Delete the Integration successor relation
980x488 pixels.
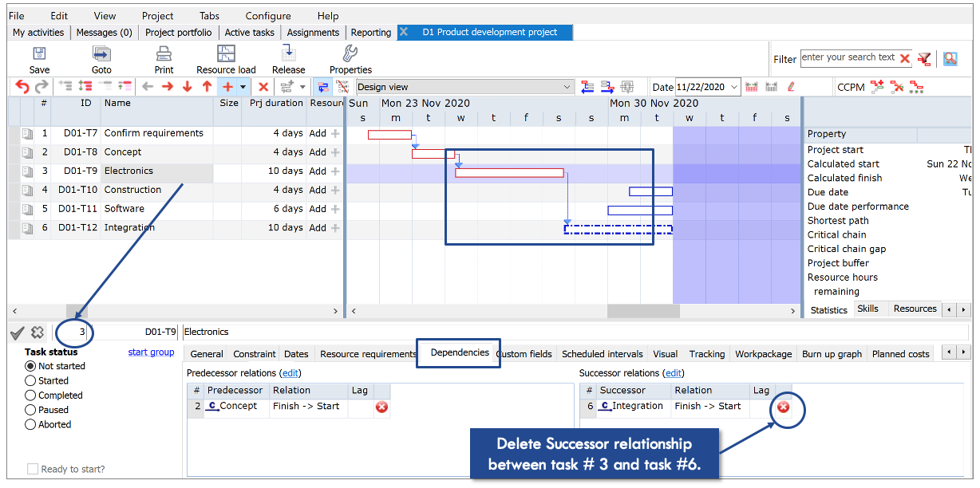pyautogui.click(x=784, y=407)
